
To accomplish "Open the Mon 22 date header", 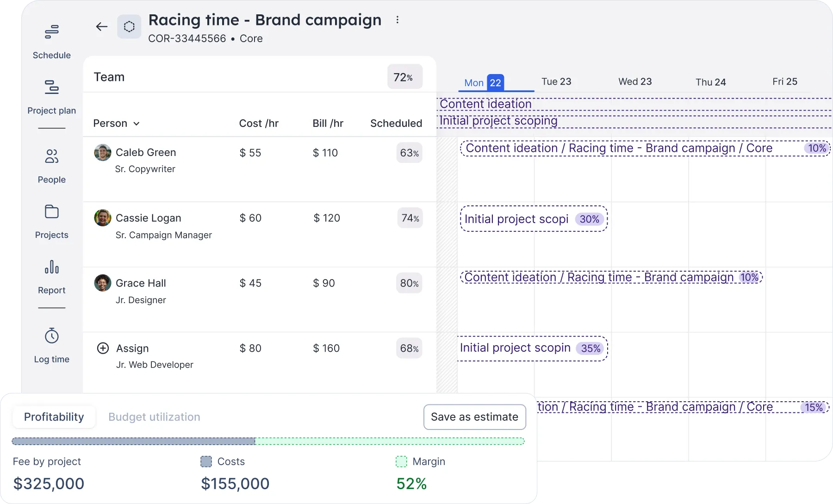I will [484, 82].
